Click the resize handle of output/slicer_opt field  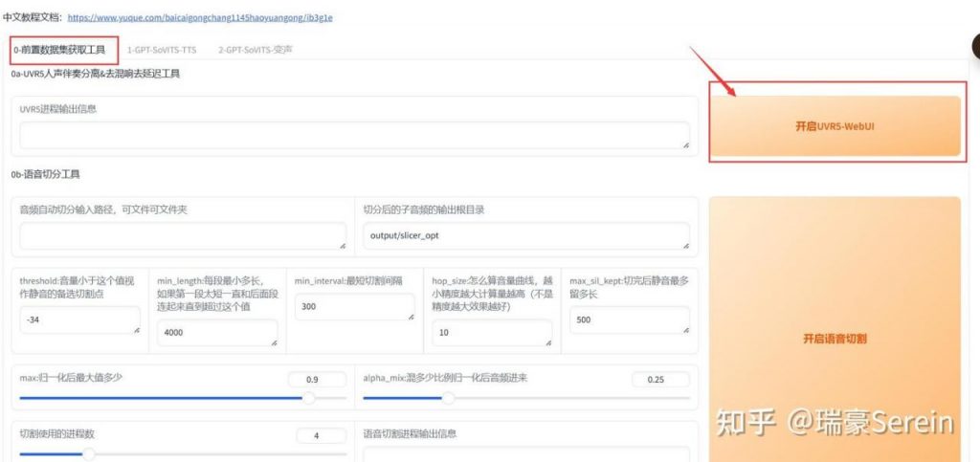click(685, 245)
